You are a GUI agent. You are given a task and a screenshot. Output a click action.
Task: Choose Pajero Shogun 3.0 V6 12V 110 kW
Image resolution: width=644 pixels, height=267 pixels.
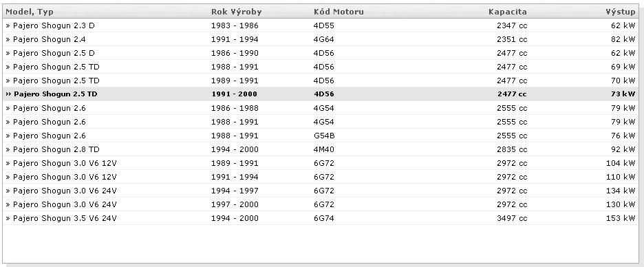321,177
